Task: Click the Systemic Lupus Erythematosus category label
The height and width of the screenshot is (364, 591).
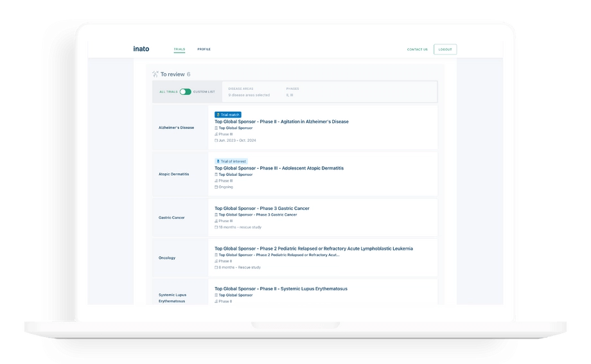Action: tap(173, 298)
